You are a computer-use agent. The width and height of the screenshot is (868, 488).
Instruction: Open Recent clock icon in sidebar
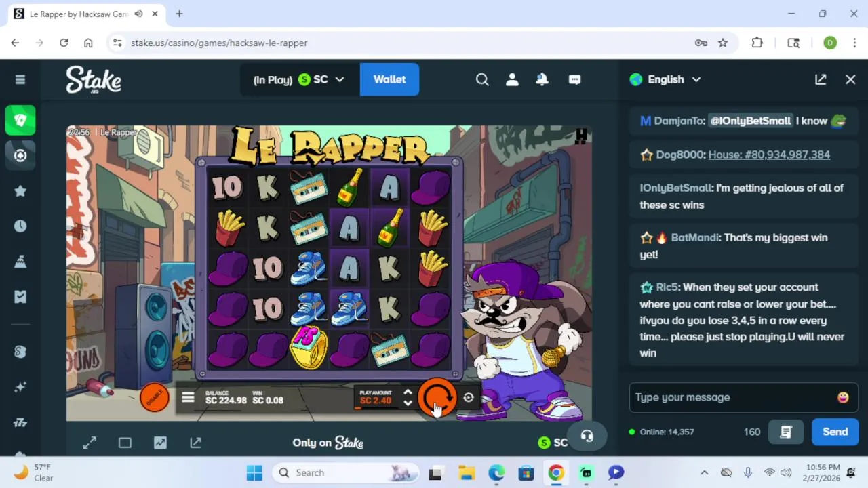coord(20,226)
